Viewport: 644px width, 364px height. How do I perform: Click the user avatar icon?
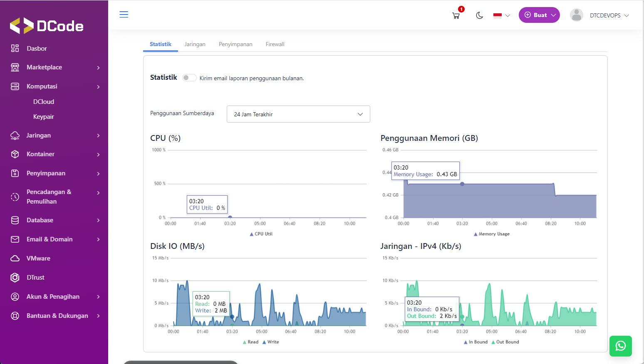pyautogui.click(x=576, y=15)
